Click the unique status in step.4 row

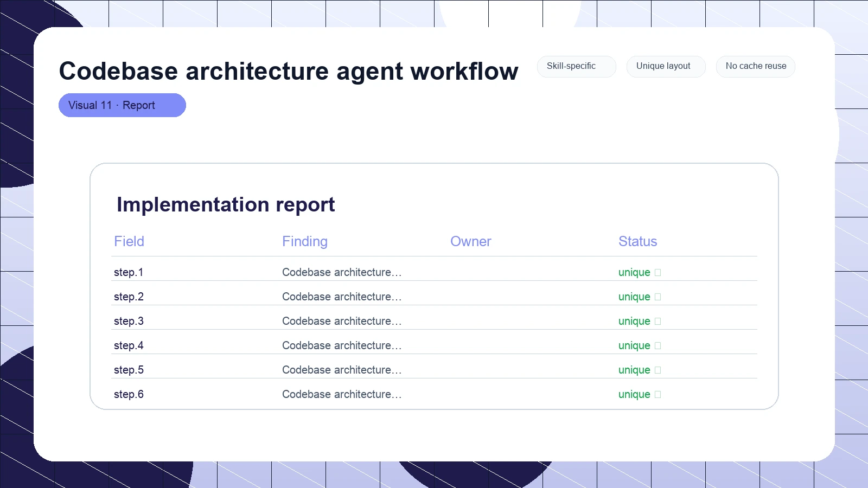pos(640,345)
